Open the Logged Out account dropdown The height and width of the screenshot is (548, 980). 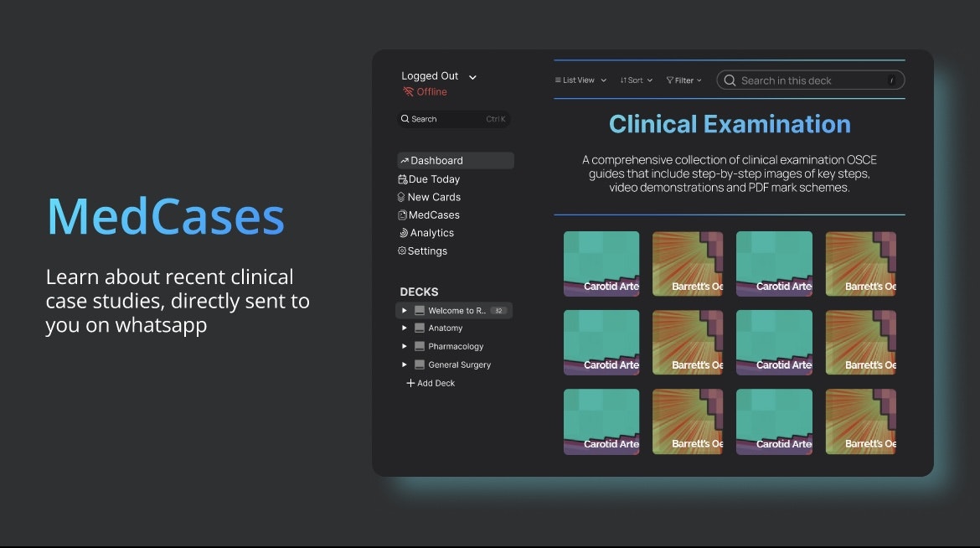[439, 76]
